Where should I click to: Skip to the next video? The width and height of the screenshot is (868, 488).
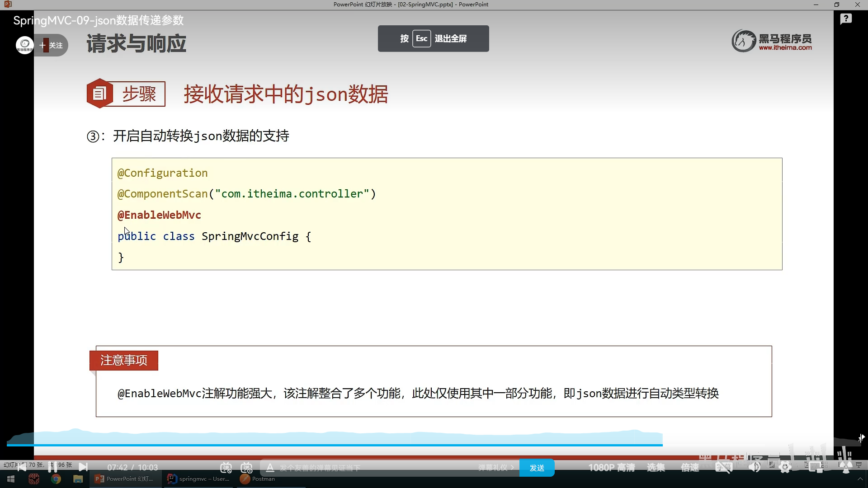click(83, 467)
